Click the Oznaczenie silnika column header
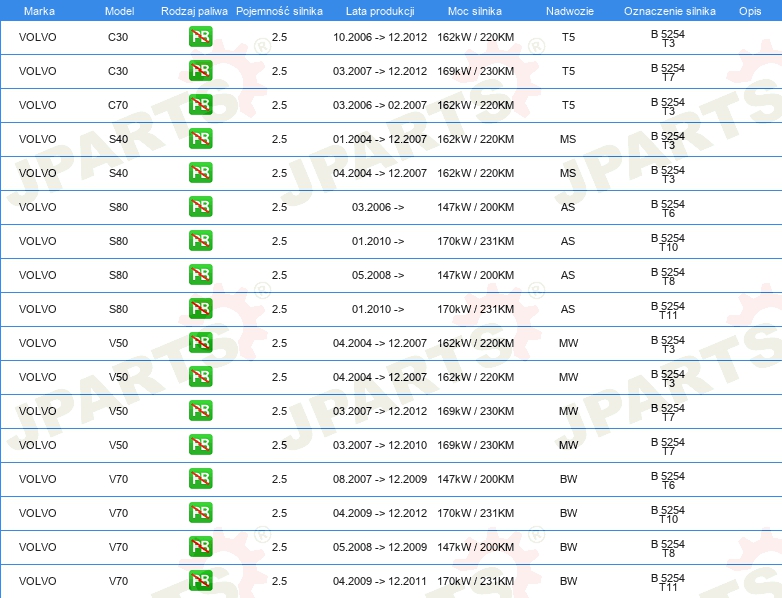Image resolution: width=782 pixels, height=598 pixels. [x=670, y=11]
